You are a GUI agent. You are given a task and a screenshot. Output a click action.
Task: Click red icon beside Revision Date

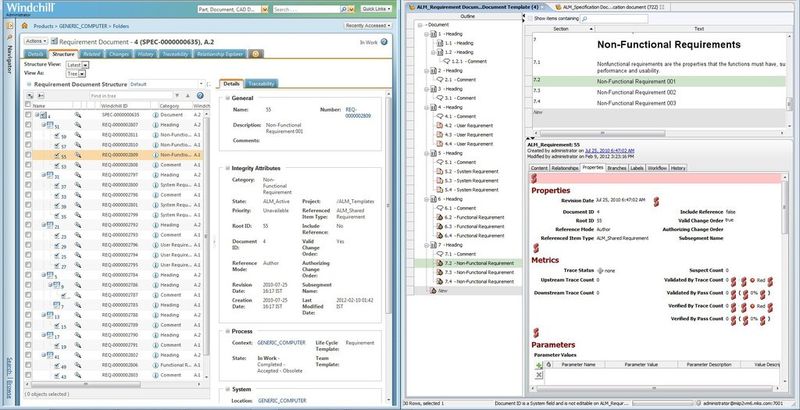(656, 202)
